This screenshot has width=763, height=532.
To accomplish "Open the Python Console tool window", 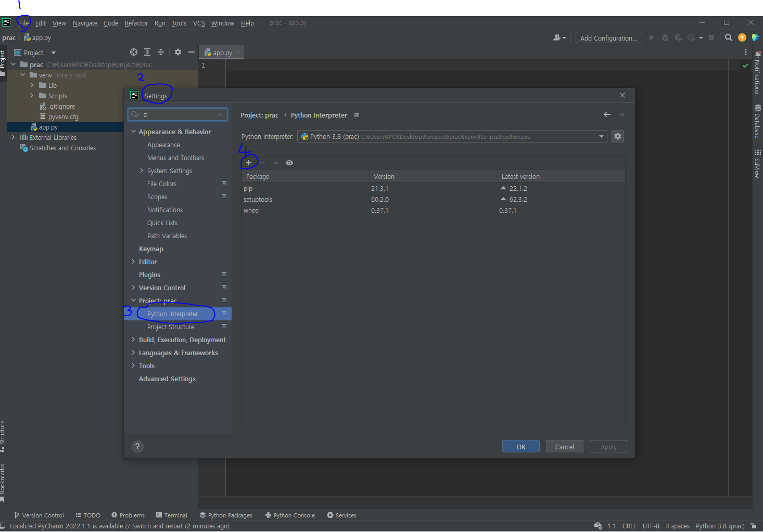I will pyautogui.click(x=290, y=515).
